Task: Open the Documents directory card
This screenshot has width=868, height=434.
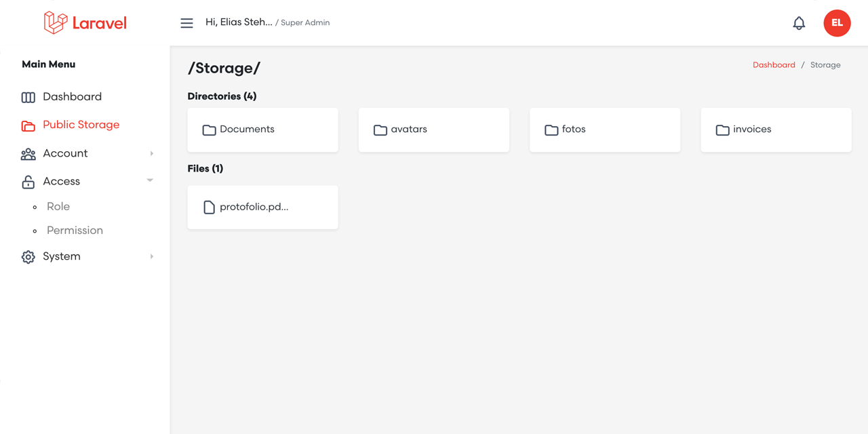Action: tap(262, 129)
